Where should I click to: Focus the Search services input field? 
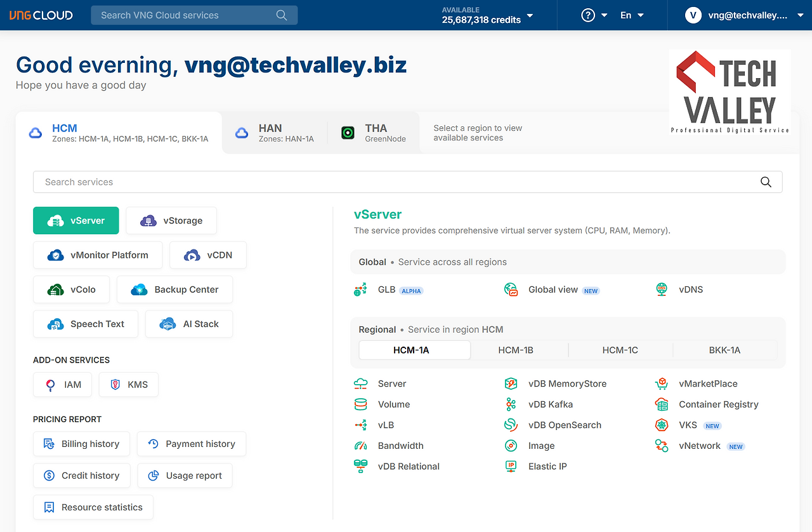(408, 182)
